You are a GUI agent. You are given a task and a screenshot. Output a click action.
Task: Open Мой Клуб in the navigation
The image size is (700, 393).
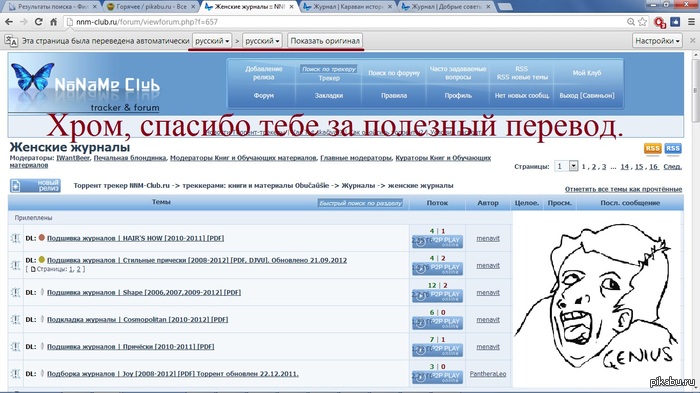click(587, 73)
